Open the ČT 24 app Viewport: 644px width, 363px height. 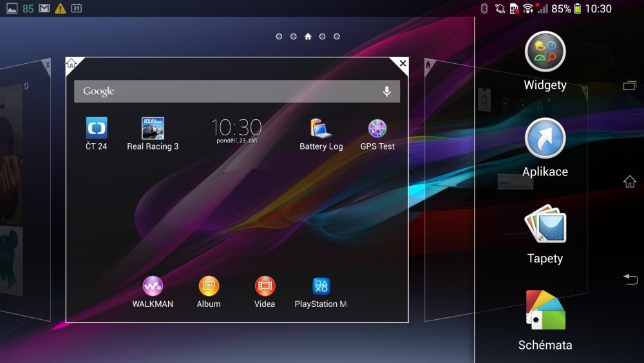click(97, 134)
